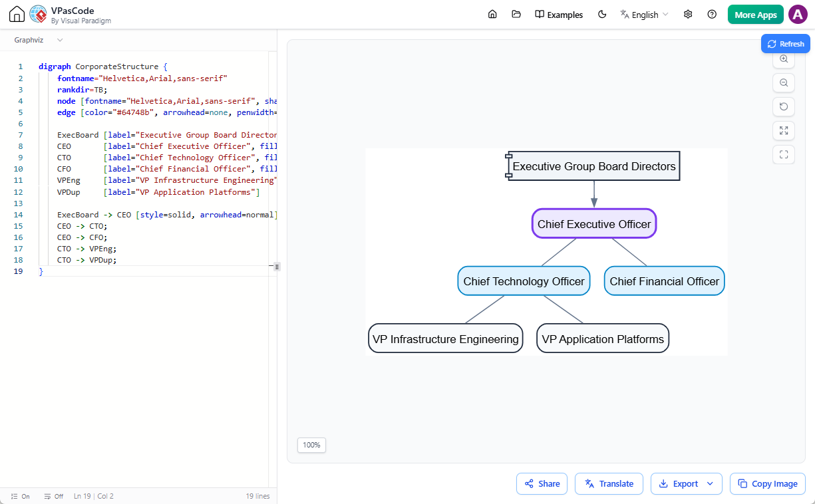815x504 pixels.
Task: Open the user avatar A menu
Action: click(x=798, y=15)
